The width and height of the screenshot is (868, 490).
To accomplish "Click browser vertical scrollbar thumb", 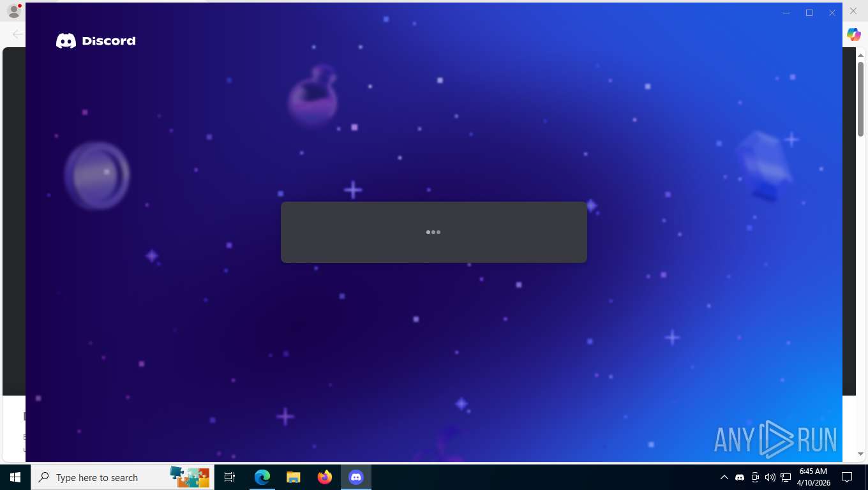I will click(860, 99).
